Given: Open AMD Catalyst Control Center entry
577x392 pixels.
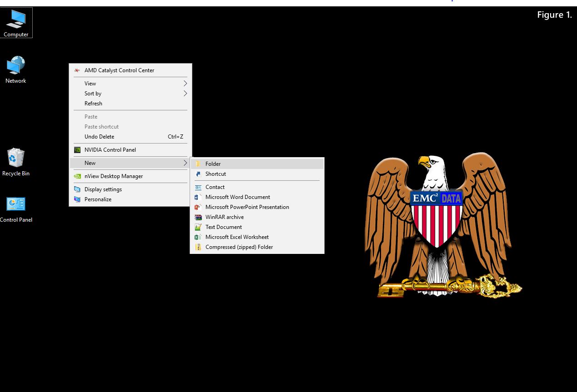Looking at the screenshot, I should coord(130,70).
